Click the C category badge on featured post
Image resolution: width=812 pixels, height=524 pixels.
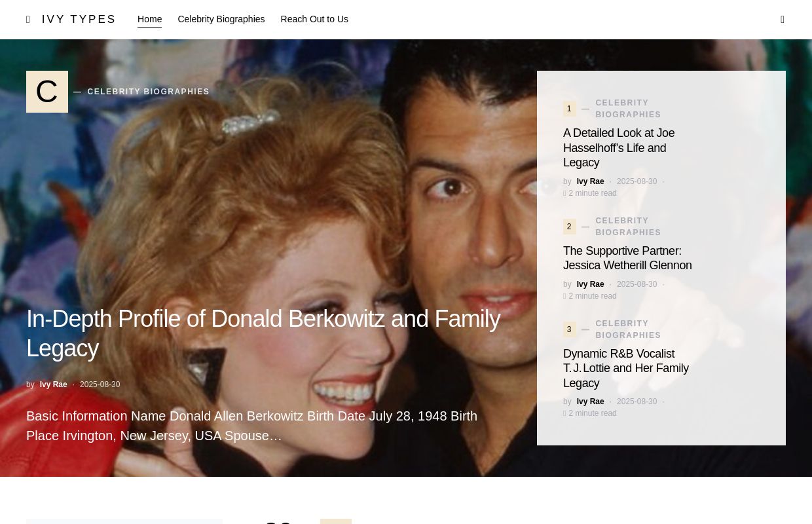tap(47, 92)
